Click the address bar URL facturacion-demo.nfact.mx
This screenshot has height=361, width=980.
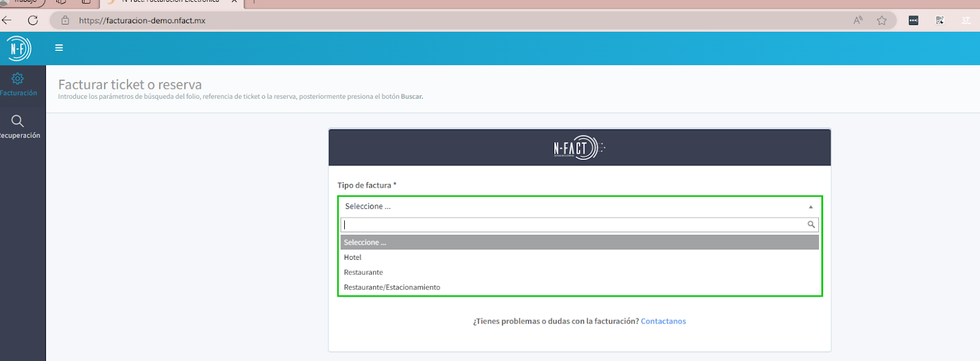coord(142,20)
